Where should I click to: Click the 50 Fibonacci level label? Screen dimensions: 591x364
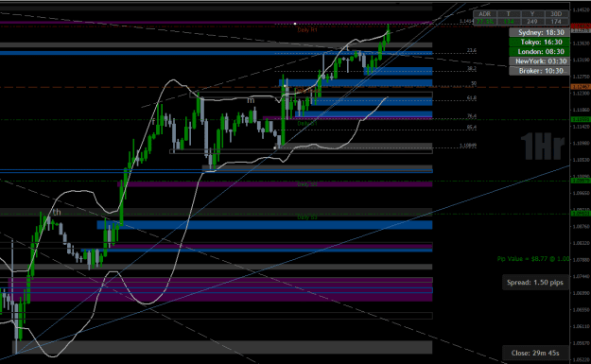point(474,83)
